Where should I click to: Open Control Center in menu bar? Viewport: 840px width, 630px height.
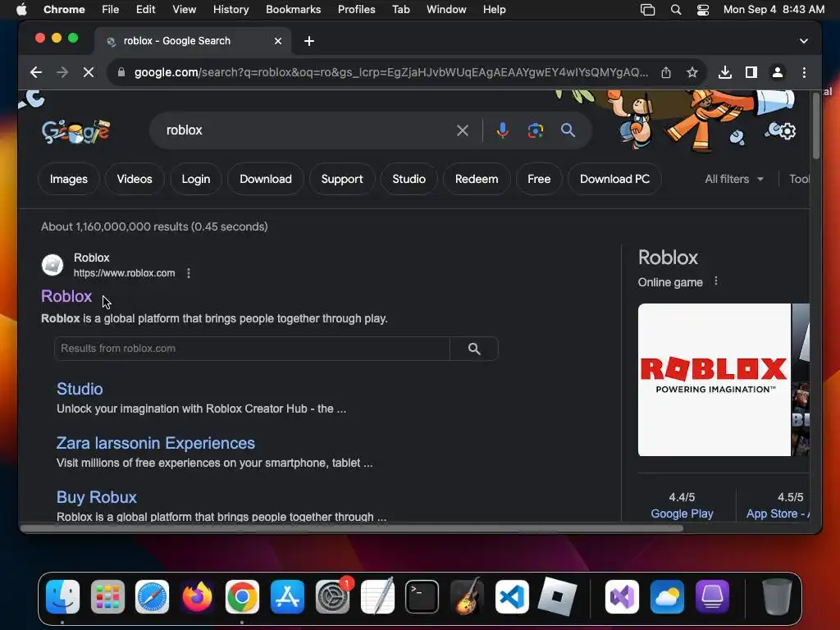pos(702,10)
